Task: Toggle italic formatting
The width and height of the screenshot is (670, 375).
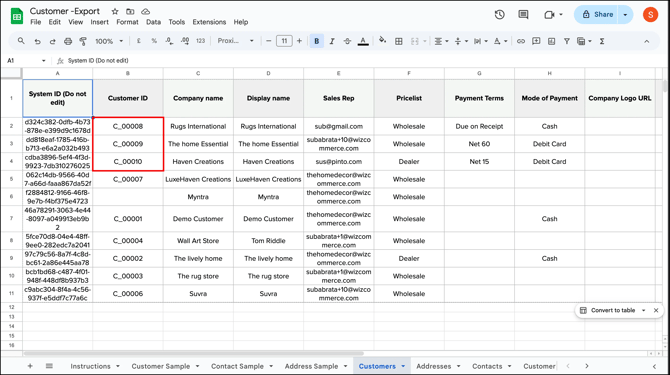Action: 332,41
